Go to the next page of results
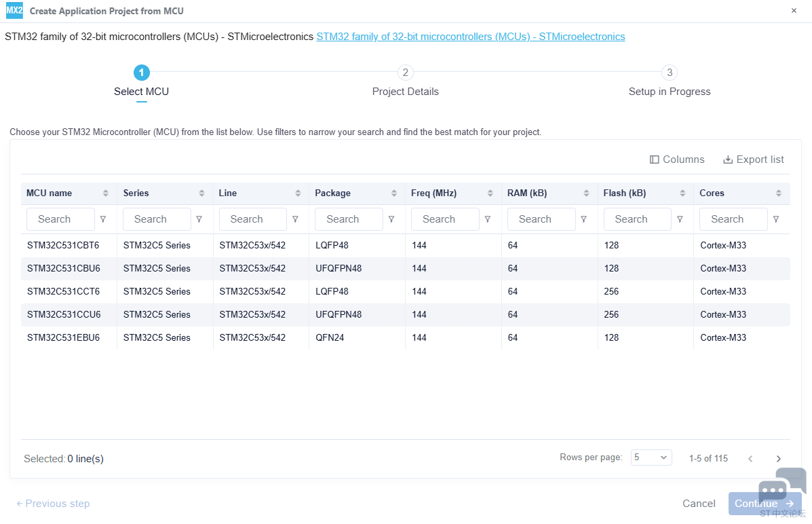Image resolution: width=812 pixels, height=524 pixels. [x=778, y=459]
